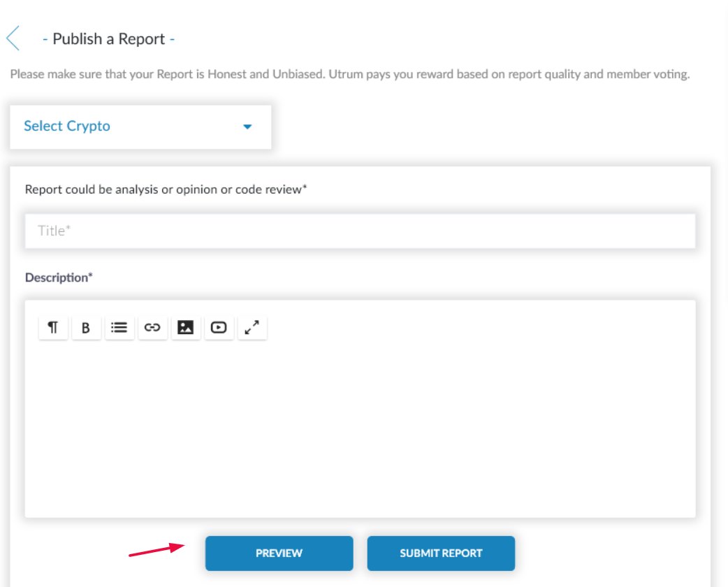Submit the report
This screenshot has height=587, width=728.
(441, 552)
